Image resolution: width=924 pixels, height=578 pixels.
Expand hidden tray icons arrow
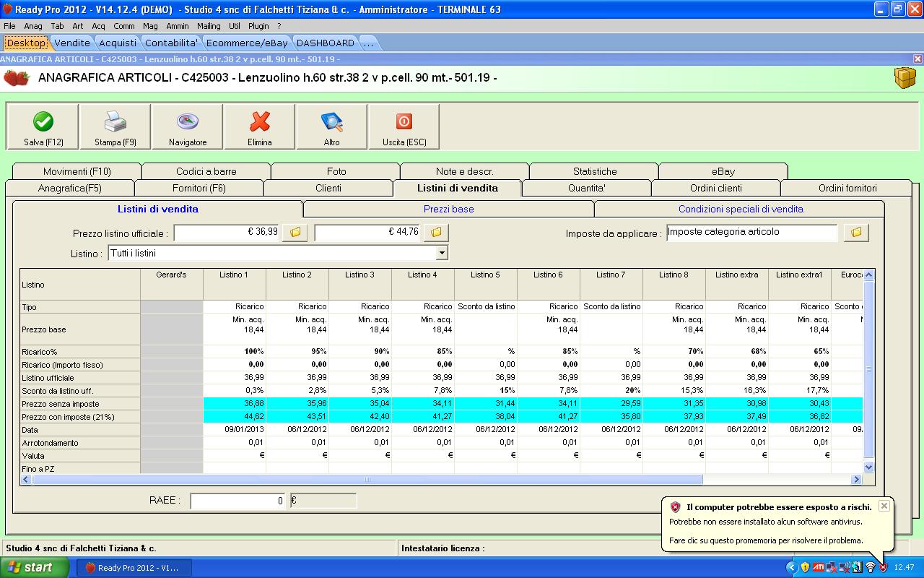pyautogui.click(x=791, y=567)
